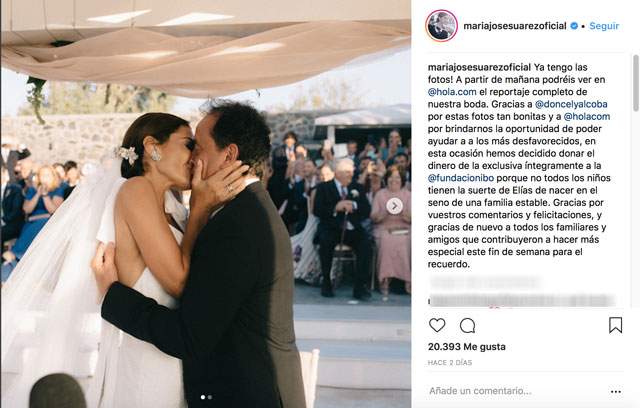Image resolution: width=640 pixels, height=408 pixels.
Task: Save the post with the bookmark icon
Action: click(x=615, y=325)
